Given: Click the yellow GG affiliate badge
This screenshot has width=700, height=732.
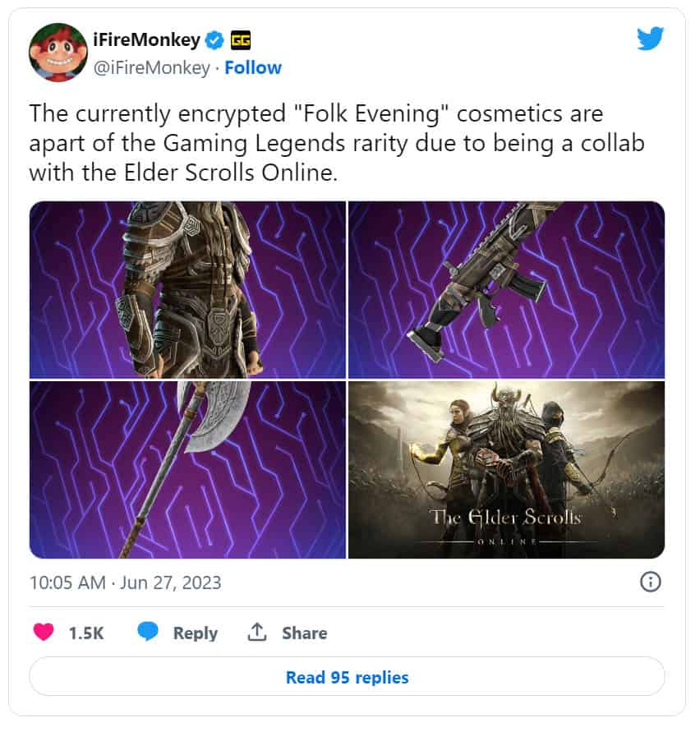Looking at the screenshot, I should pos(241,40).
